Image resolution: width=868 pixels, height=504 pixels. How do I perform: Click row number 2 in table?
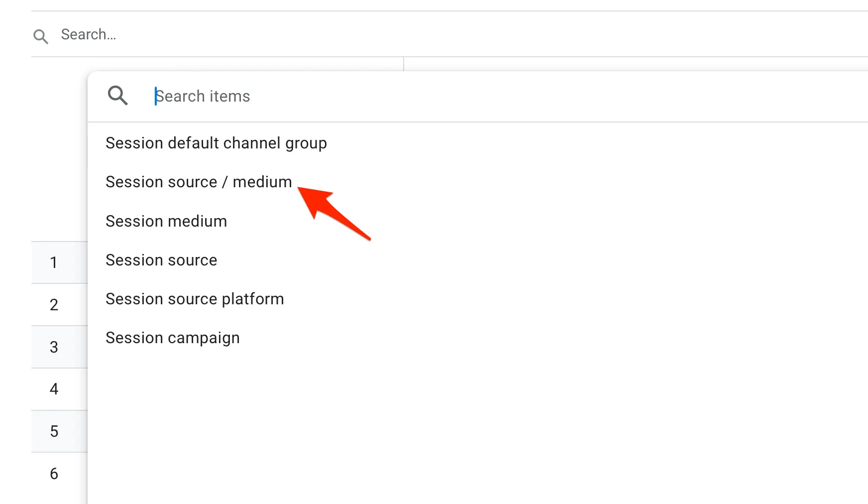(54, 305)
